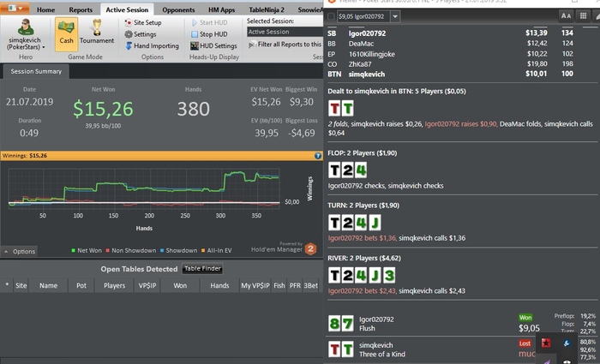The width and height of the screenshot is (600, 364).
Task: Open Site Setup options
Action: 143,22
